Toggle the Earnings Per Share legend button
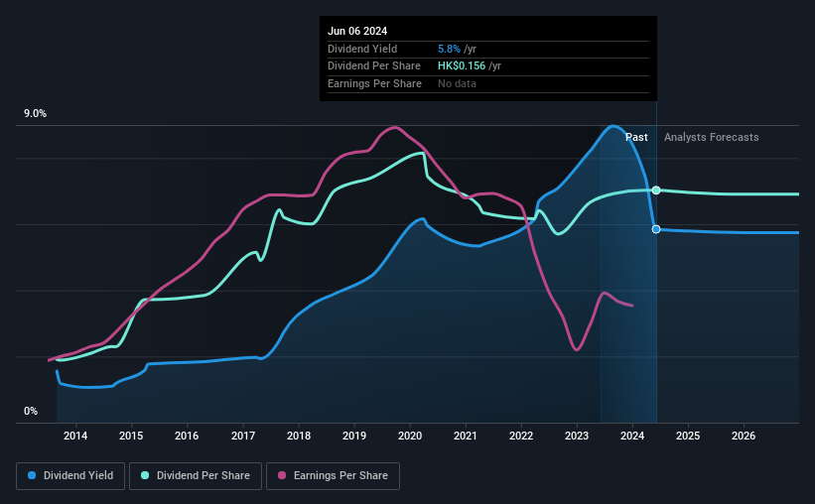 click(333, 476)
